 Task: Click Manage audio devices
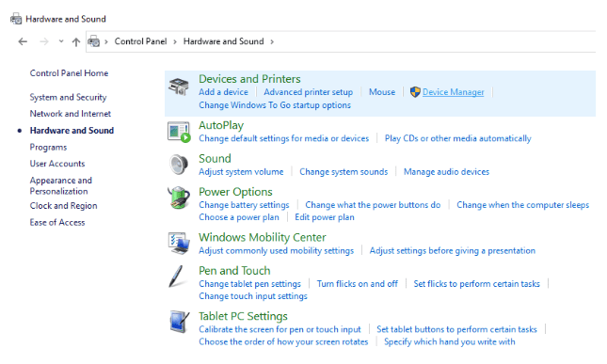click(446, 172)
